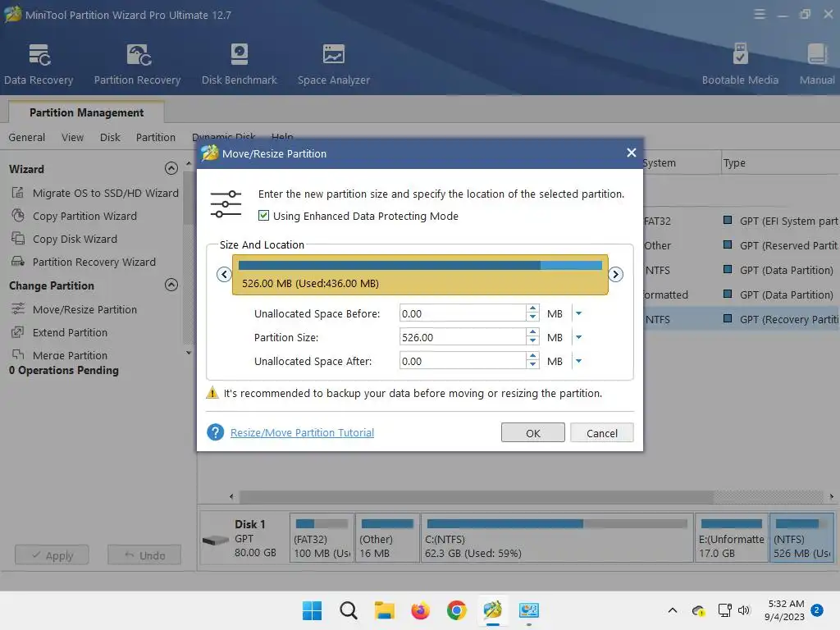This screenshot has height=630, width=840.
Task: Increase Unallocated Space Before value
Action: 532,309
